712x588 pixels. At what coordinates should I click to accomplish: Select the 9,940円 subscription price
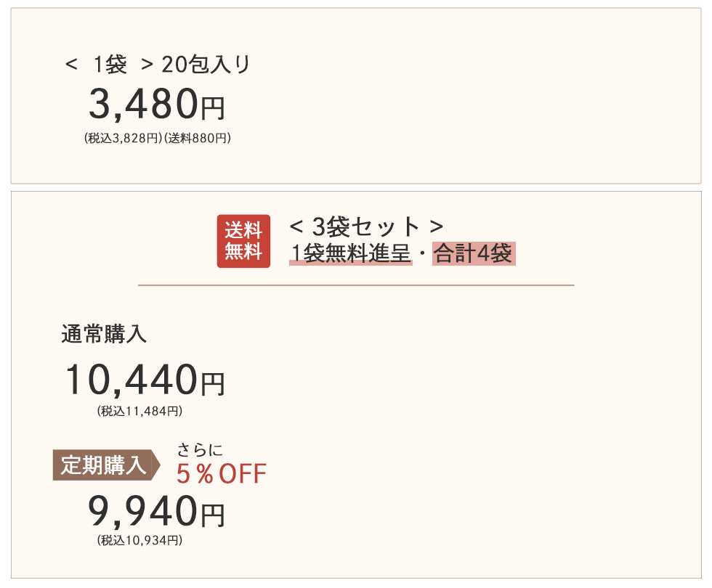coord(156,512)
